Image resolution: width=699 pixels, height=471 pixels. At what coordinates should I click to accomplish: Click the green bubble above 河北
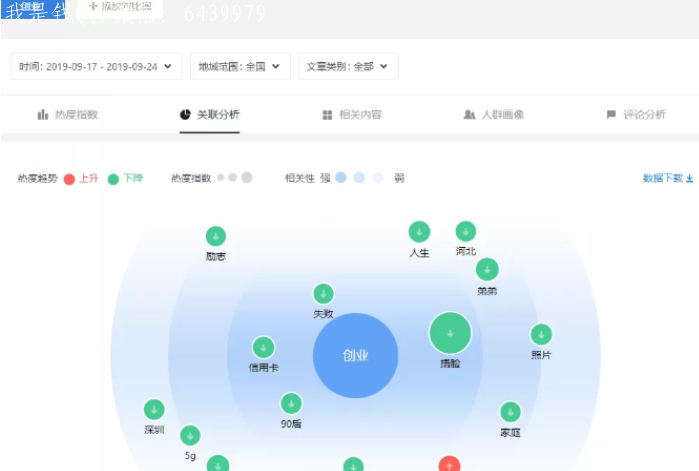(466, 232)
